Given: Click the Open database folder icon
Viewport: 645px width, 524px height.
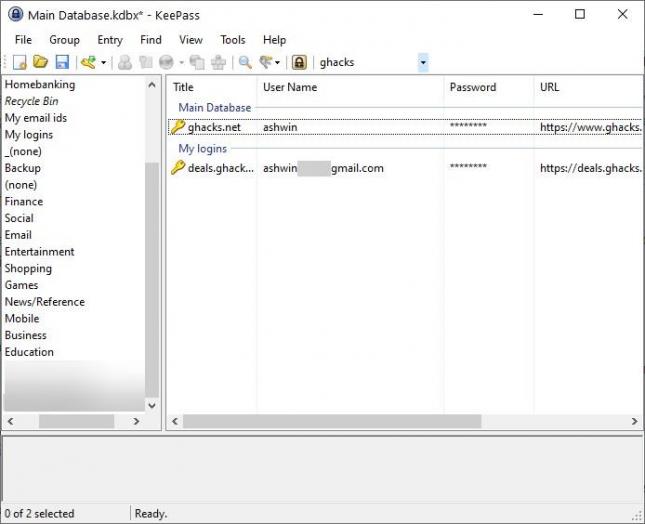Looking at the screenshot, I should 40,63.
